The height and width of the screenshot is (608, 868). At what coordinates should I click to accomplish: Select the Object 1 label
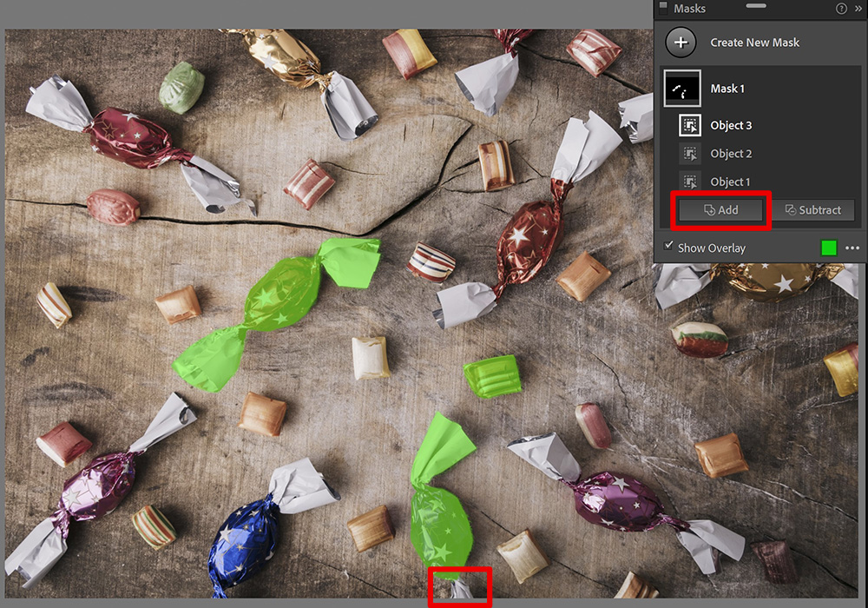click(730, 182)
